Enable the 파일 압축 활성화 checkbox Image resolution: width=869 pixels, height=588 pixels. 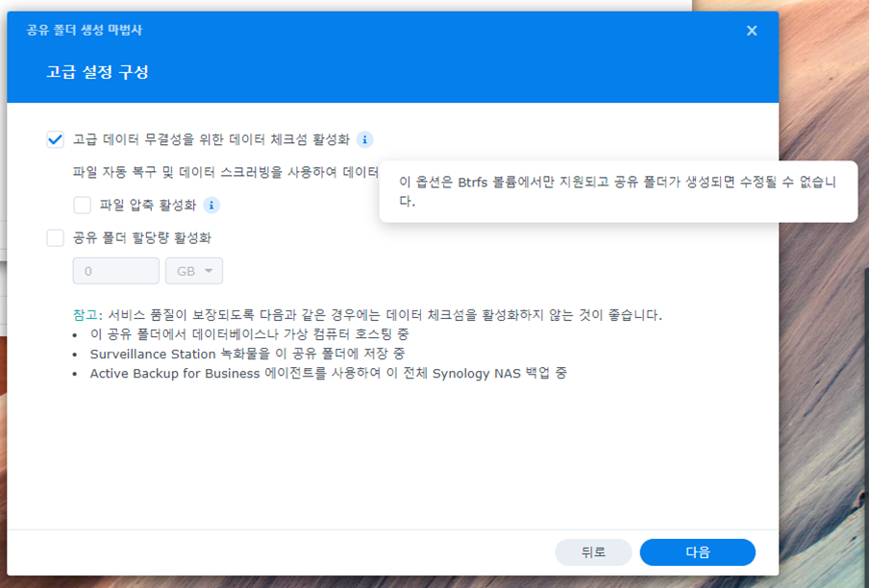click(x=82, y=206)
